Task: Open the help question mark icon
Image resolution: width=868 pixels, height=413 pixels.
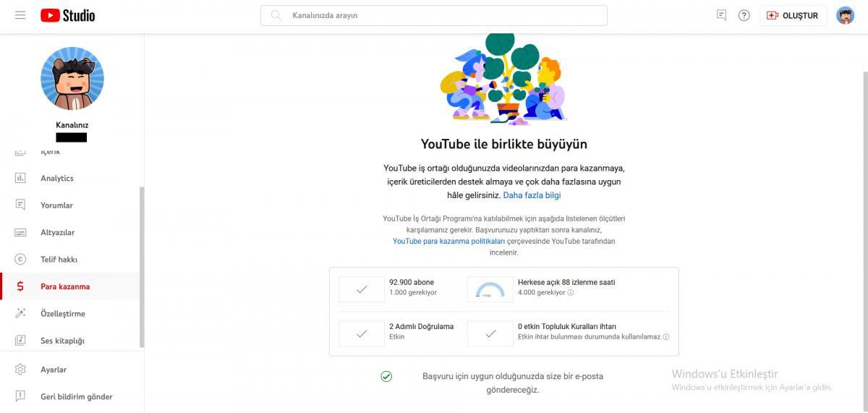Action: pyautogui.click(x=744, y=15)
